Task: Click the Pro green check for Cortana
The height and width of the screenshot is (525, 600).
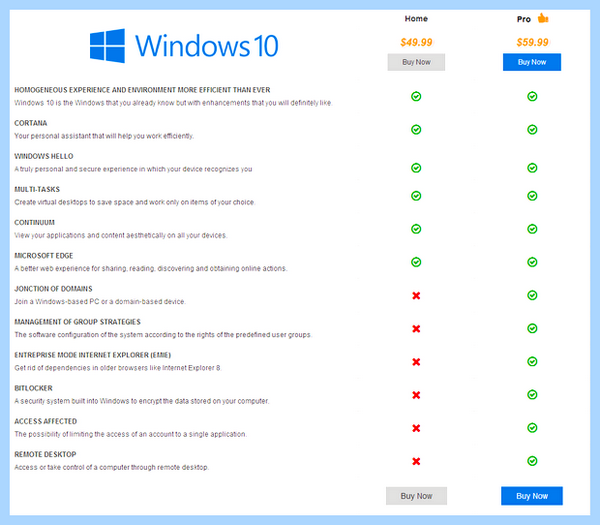Action: tap(532, 129)
